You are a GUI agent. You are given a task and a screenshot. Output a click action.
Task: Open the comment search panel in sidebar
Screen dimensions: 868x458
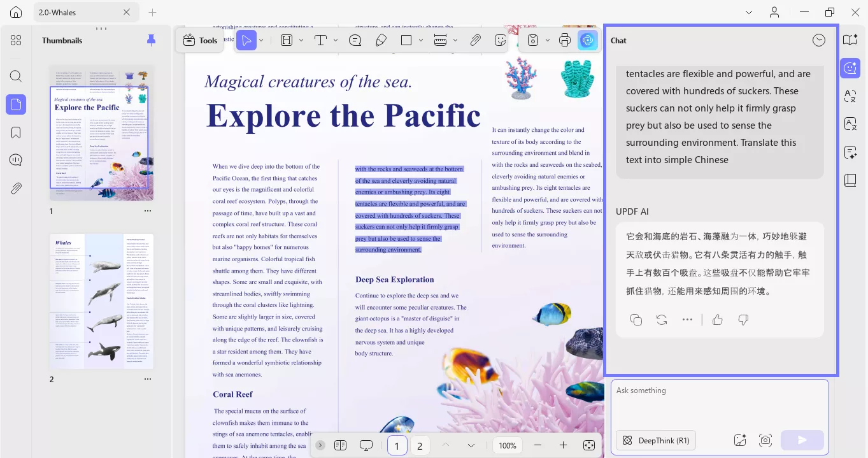16,160
